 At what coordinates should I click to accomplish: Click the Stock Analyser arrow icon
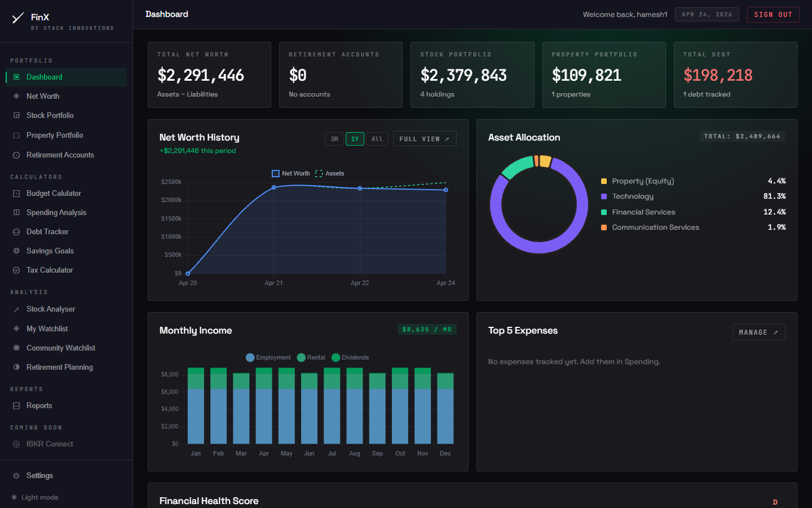pos(16,309)
